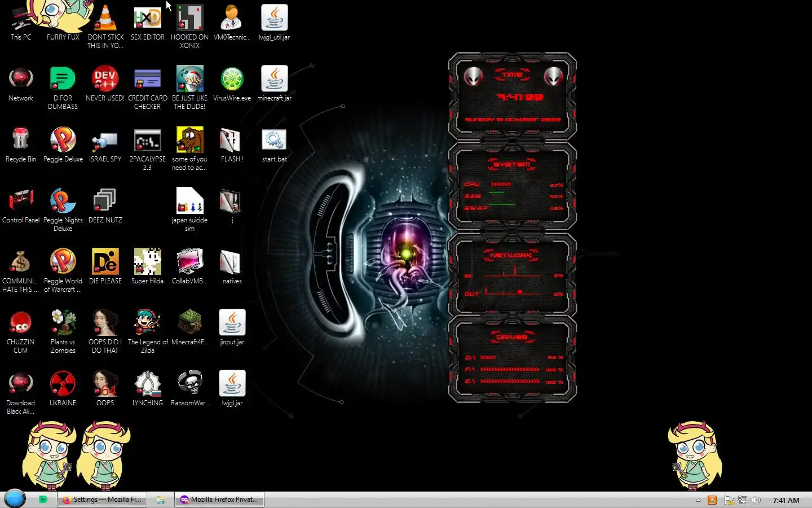The image size is (812, 508).
Task: Select the CREDIT CARD CHECKER shortcut
Action: click(x=148, y=87)
